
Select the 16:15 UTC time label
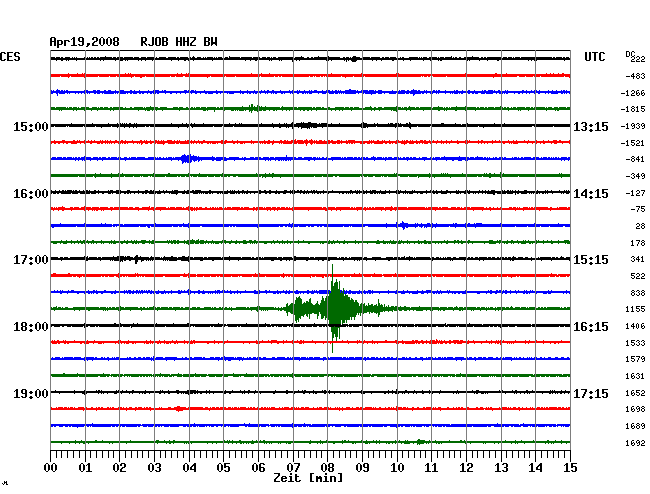pyautogui.click(x=591, y=327)
